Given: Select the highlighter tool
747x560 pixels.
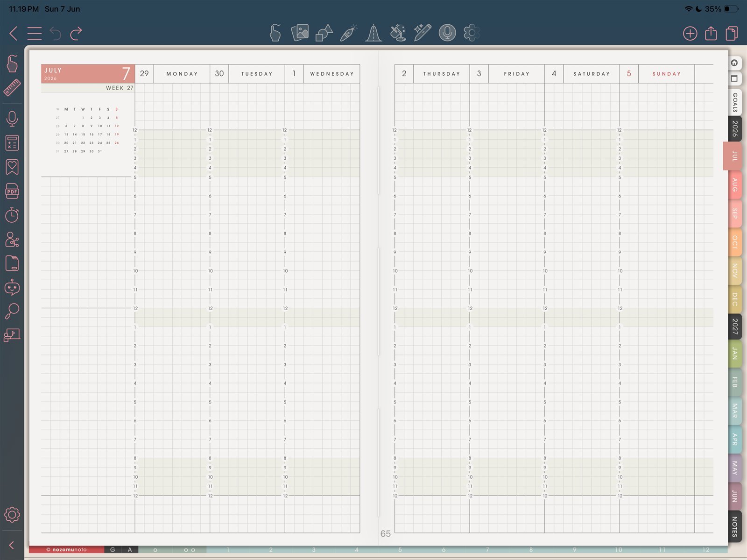Looking at the screenshot, I should coord(373,33).
